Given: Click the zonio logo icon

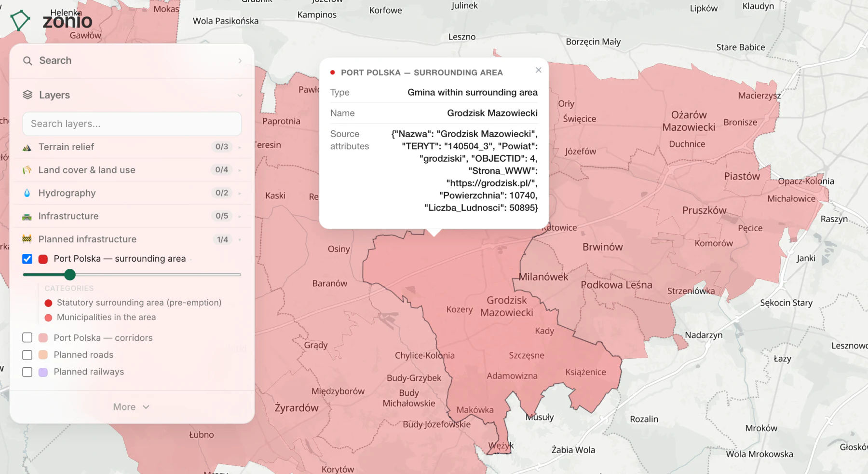Looking at the screenshot, I should [x=20, y=20].
